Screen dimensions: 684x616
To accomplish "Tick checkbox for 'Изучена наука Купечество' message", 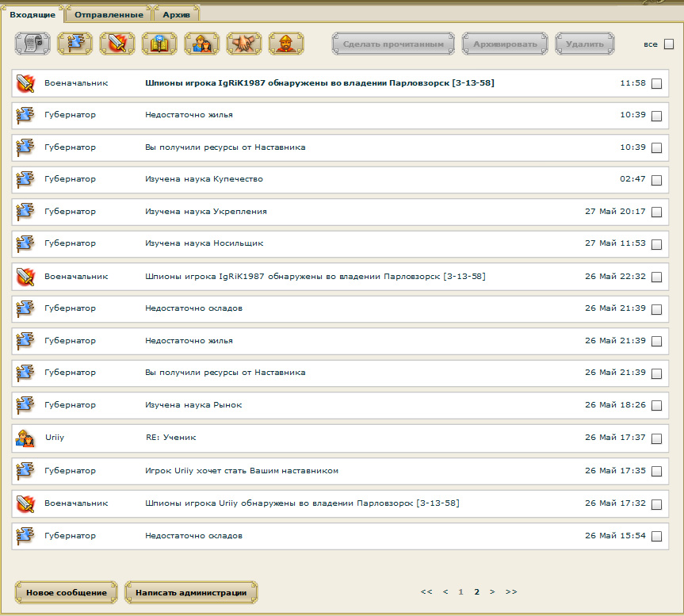I will [x=656, y=180].
